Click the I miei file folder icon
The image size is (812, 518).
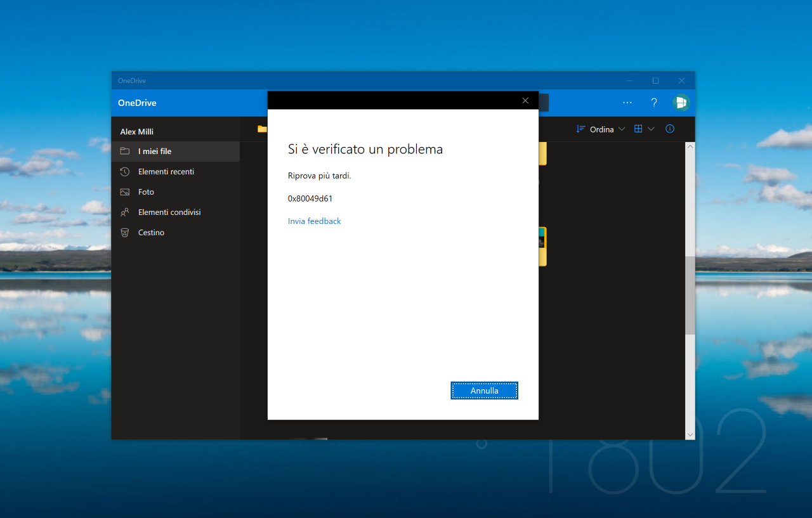click(125, 152)
